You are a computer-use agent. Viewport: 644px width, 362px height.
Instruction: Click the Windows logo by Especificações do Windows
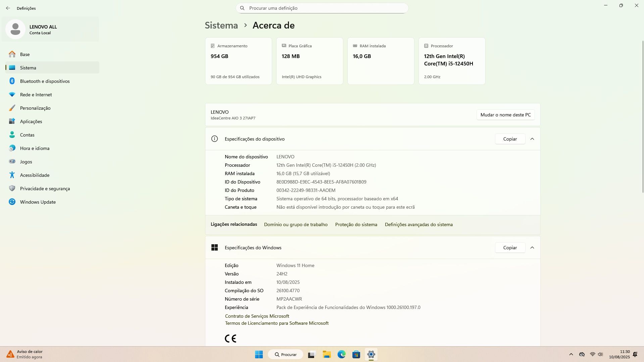click(x=214, y=248)
